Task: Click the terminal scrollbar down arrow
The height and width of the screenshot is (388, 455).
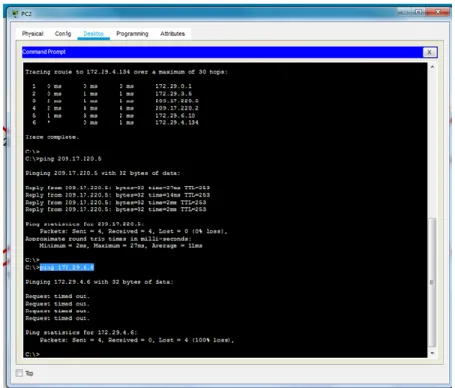Action: point(432,353)
